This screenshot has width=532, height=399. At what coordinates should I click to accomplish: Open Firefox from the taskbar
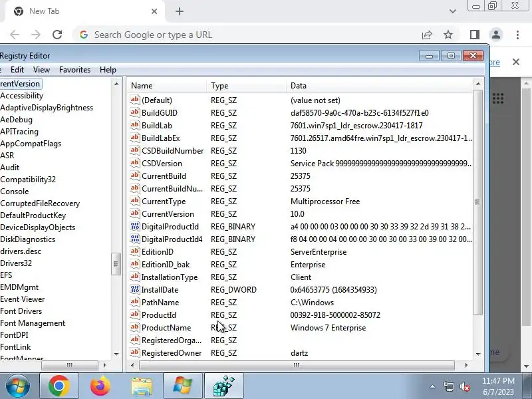[100, 386]
